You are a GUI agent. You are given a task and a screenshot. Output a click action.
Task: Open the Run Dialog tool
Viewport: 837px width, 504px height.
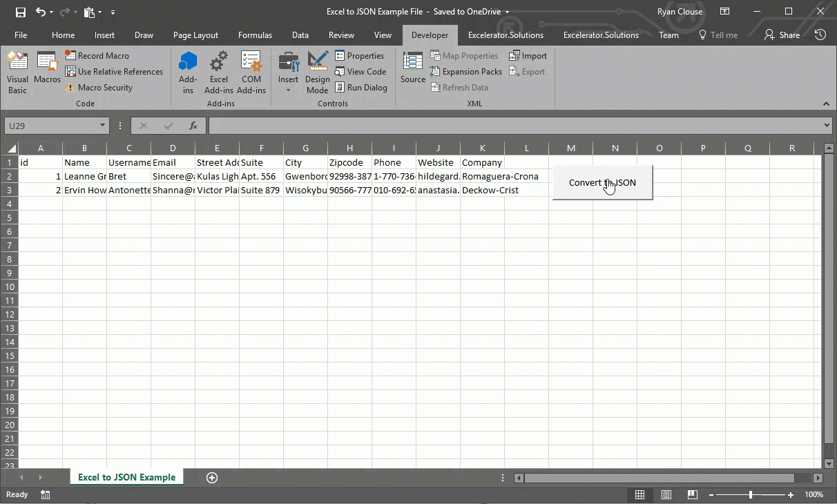pyautogui.click(x=362, y=87)
